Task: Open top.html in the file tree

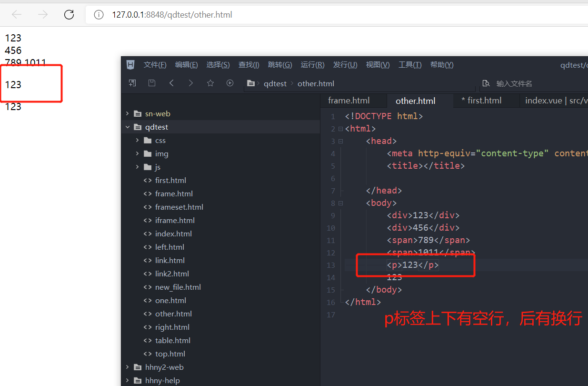Action: (170, 354)
